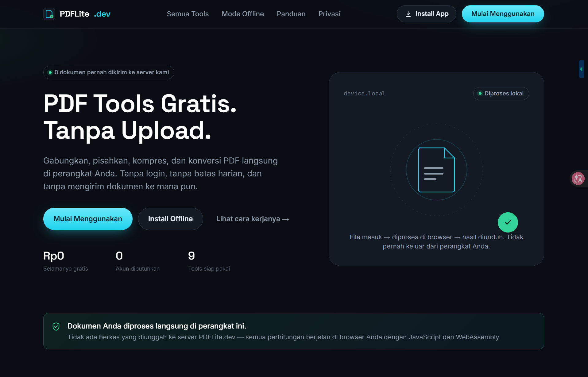Expand the collapsed side panel arrow tab
This screenshot has height=377, width=588.
point(581,69)
